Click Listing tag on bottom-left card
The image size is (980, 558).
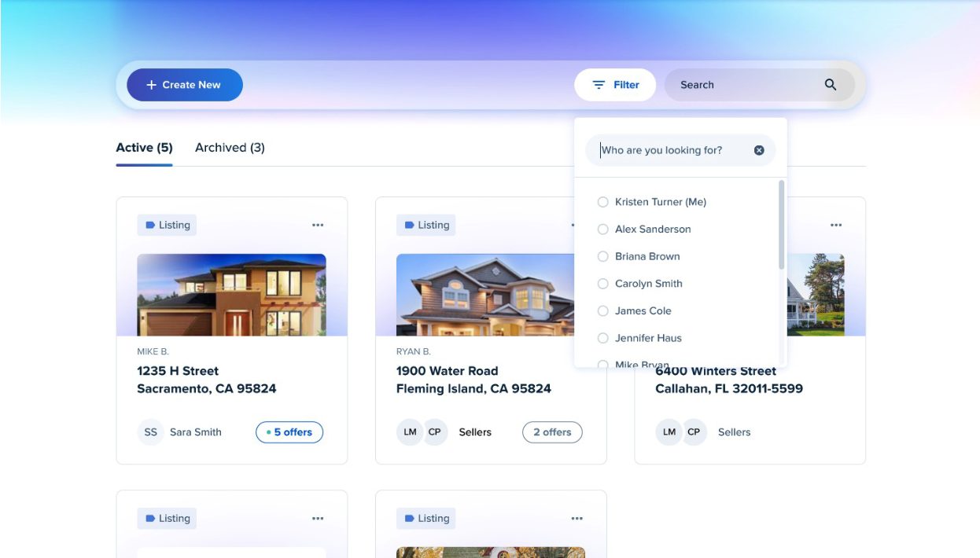tap(167, 519)
